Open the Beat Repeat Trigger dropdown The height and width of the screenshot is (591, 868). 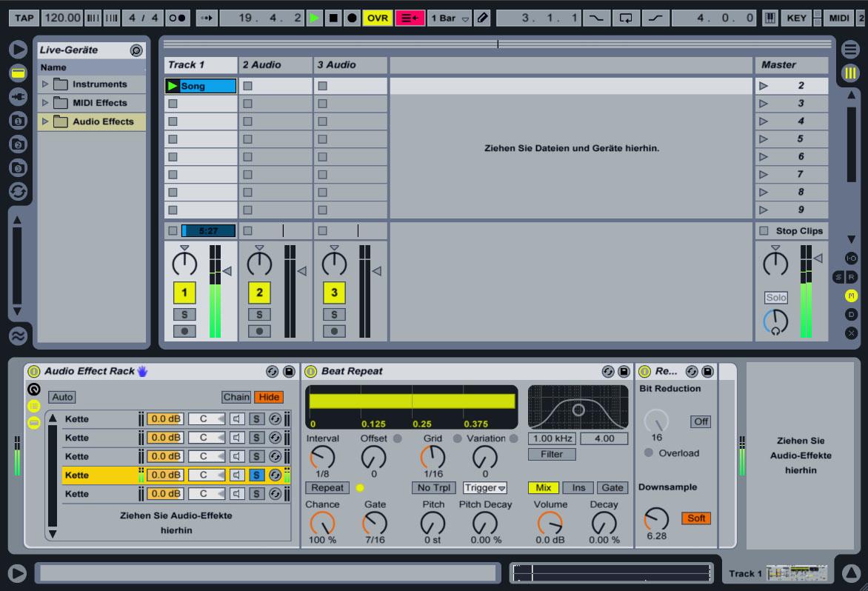pyautogui.click(x=485, y=487)
